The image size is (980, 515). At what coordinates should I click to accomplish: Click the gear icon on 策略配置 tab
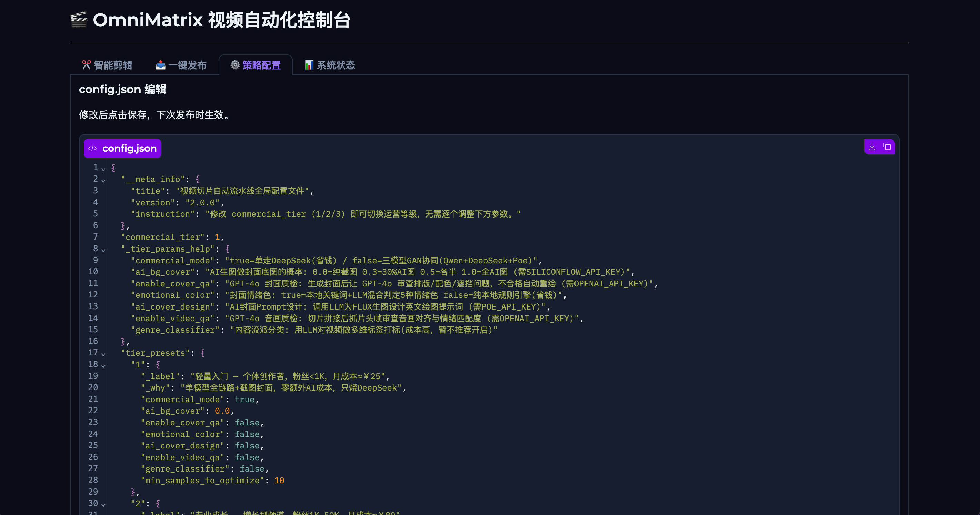(235, 65)
